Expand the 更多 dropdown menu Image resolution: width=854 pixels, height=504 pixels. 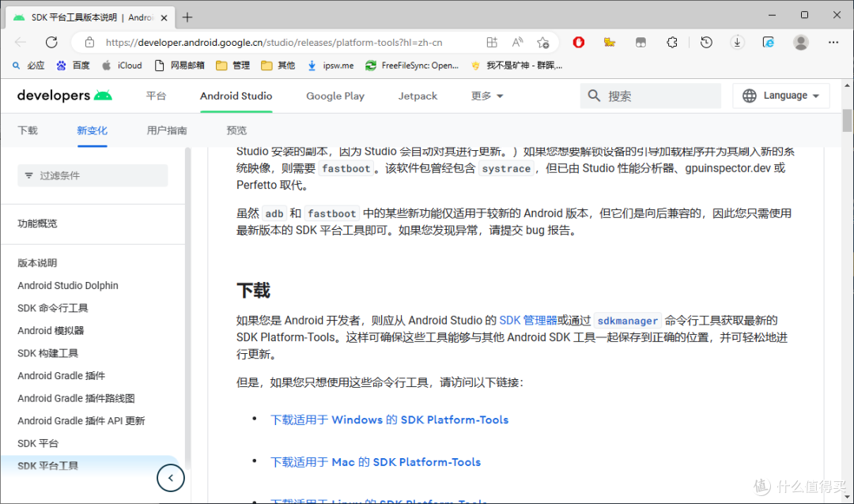click(x=487, y=96)
